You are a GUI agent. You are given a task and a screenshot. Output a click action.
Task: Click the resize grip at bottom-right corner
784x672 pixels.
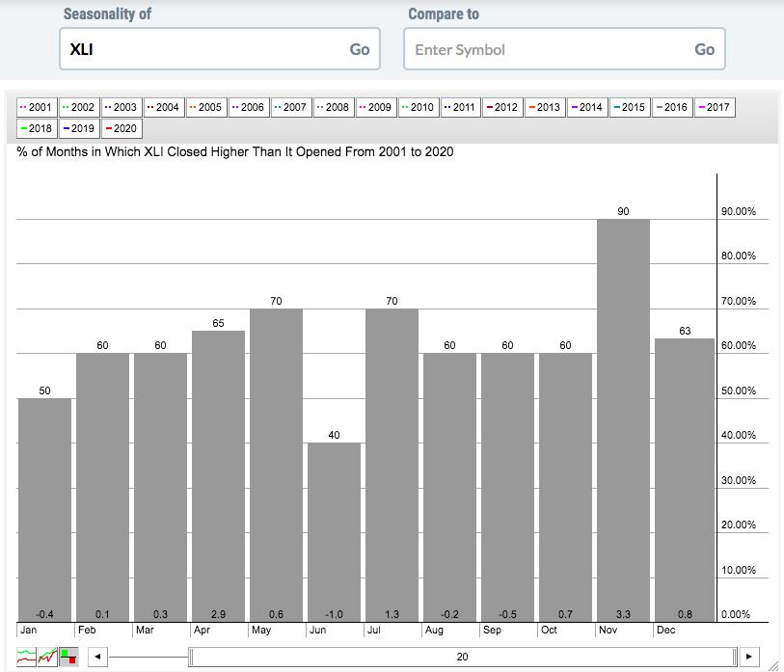click(x=774, y=663)
